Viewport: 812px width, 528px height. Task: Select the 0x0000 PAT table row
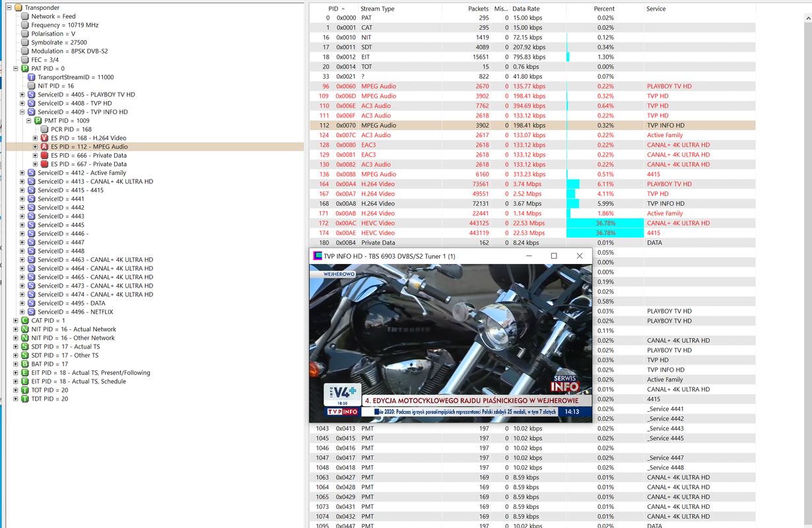pyautogui.click(x=532, y=18)
